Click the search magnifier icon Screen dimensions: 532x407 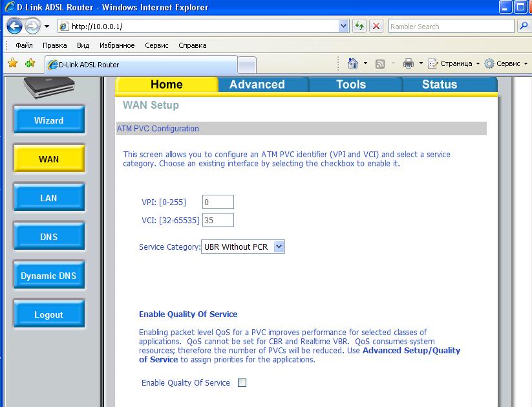pyautogui.click(x=524, y=26)
